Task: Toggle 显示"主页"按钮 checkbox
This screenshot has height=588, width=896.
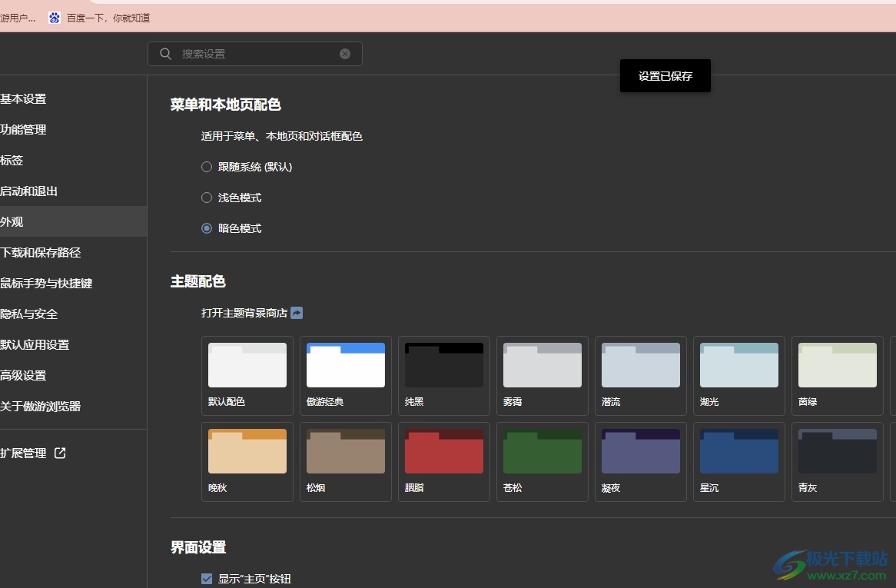Action: click(x=207, y=579)
